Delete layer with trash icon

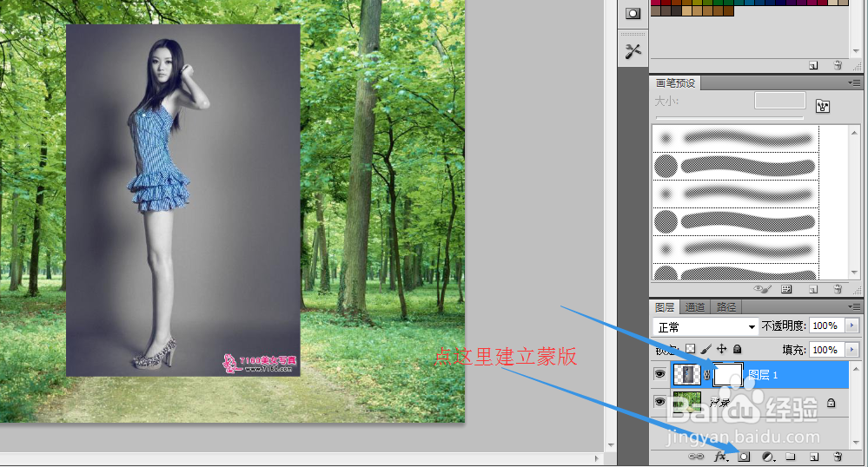tap(838, 457)
